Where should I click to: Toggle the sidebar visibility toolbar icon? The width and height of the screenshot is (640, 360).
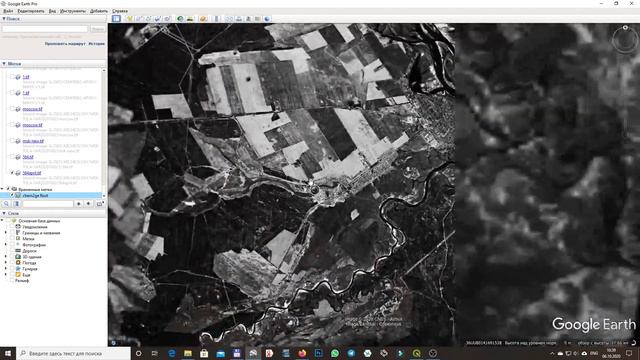[x=116, y=18]
